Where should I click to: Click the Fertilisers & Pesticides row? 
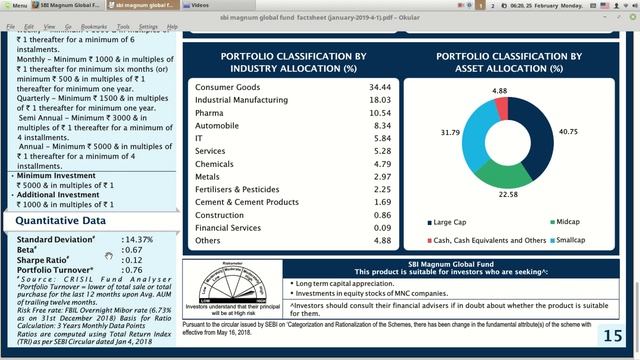(x=293, y=189)
